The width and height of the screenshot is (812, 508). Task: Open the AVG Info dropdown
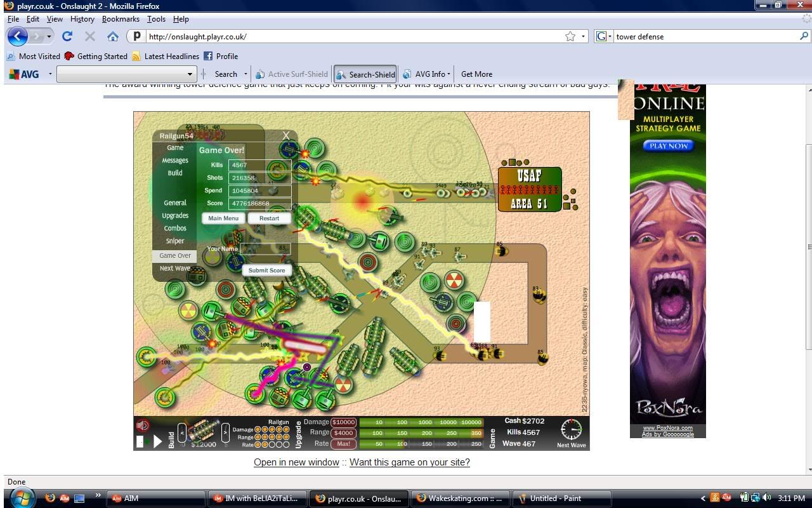(x=429, y=74)
